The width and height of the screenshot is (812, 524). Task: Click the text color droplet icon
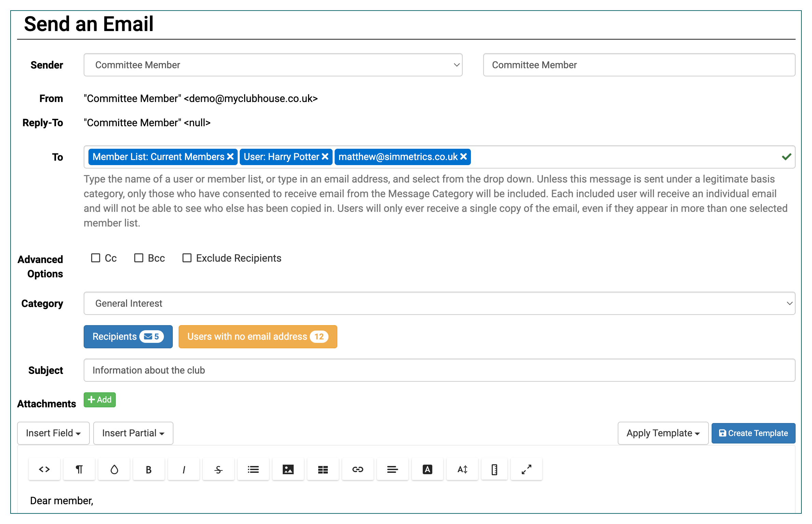point(114,469)
